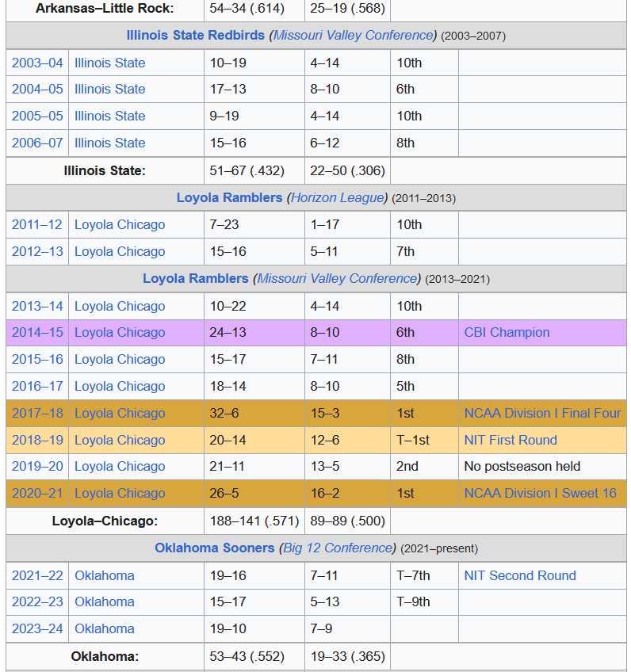This screenshot has width=631, height=672.
Task: Select the 188–141 (.571) Loyola total
Action: click(x=254, y=521)
